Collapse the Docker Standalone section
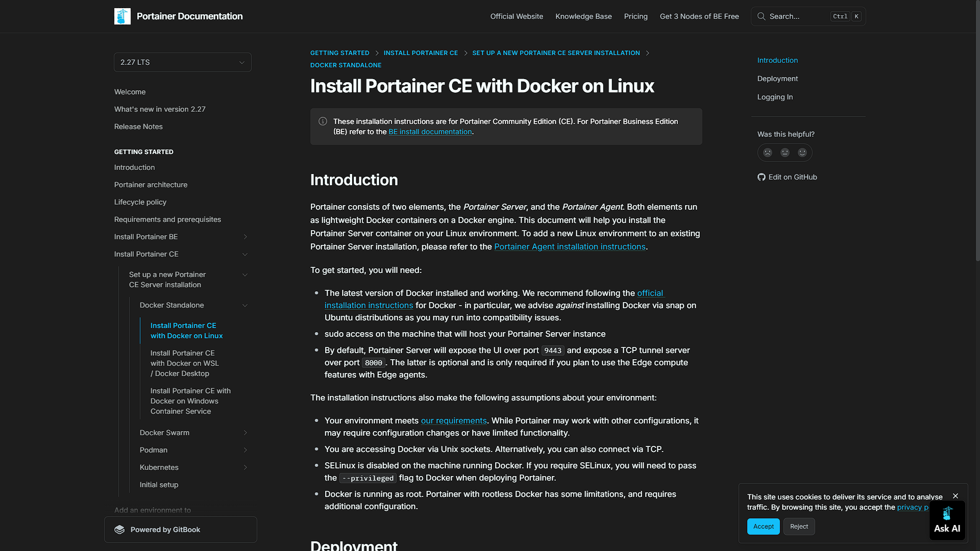 245,305
